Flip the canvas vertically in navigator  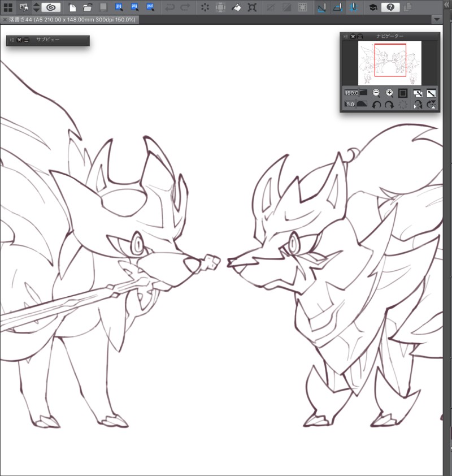click(431, 105)
